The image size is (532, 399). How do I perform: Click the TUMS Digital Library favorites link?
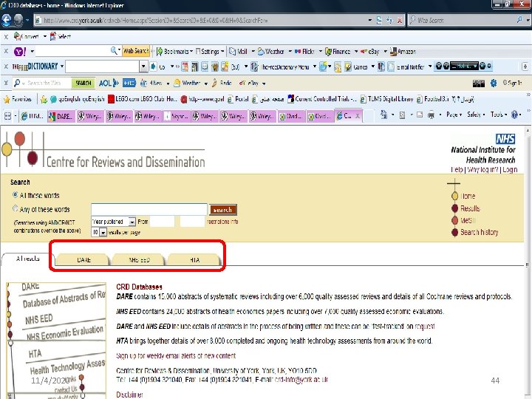[386, 99]
